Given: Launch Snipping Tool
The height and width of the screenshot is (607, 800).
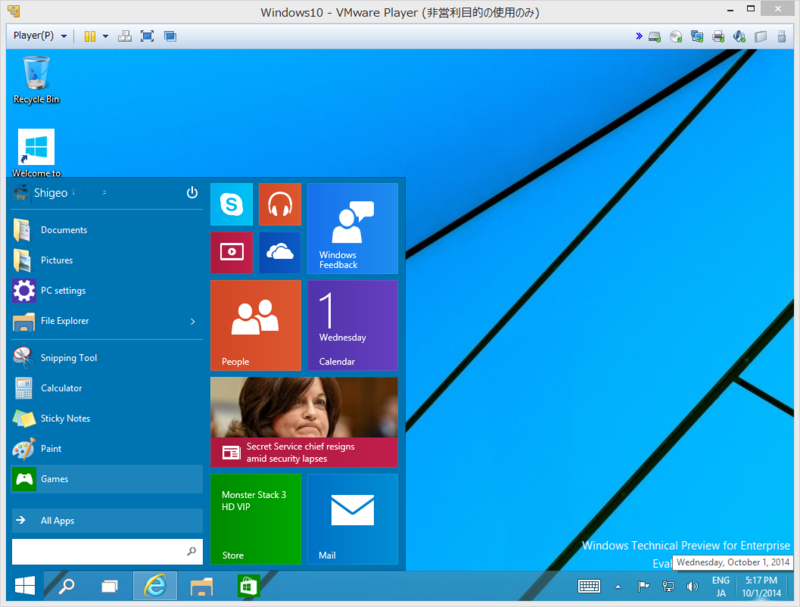Looking at the screenshot, I should [107, 358].
